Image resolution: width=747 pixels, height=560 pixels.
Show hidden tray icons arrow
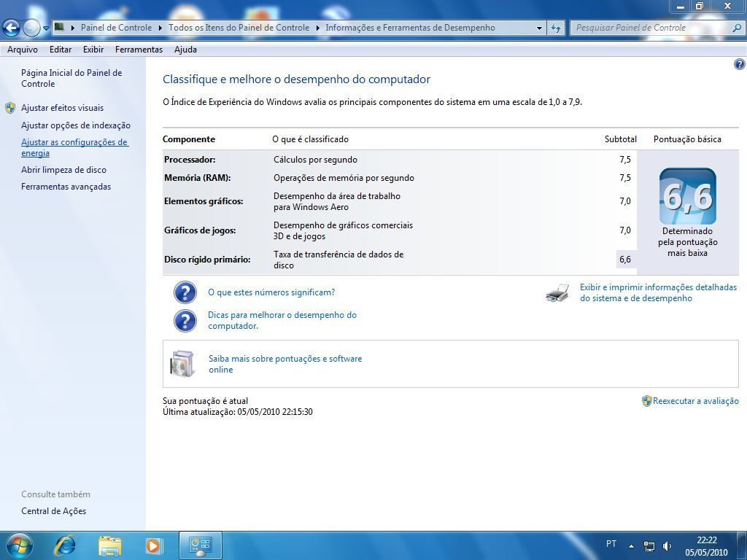(631, 546)
